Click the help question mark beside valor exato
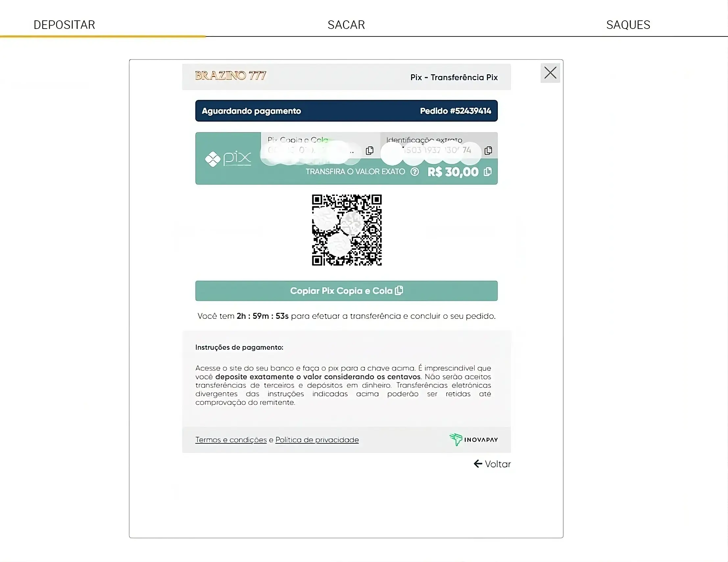Screen dimensions: 728x562 click(x=415, y=172)
